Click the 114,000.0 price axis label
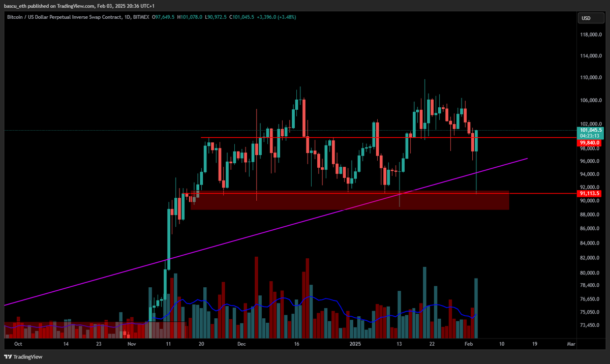The height and width of the screenshot is (364, 610). pos(592,55)
